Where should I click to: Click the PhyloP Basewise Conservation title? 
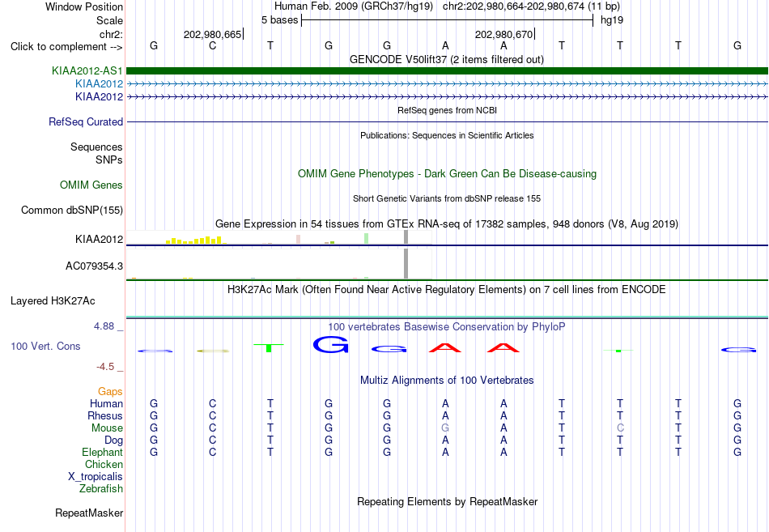point(447,327)
